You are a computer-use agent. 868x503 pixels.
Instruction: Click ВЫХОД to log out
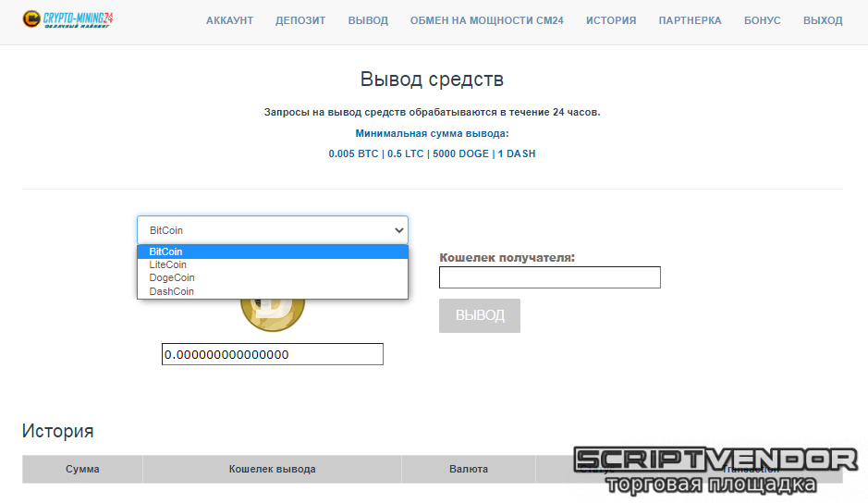[x=823, y=20]
